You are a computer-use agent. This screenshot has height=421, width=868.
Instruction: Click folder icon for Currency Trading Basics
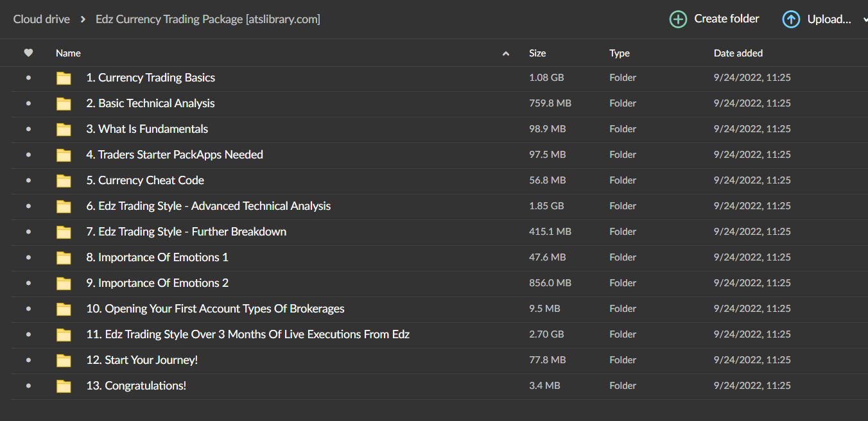[64, 78]
